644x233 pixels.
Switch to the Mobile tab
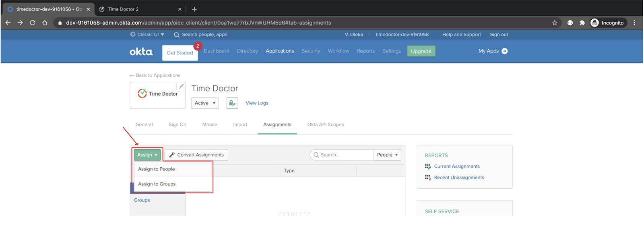click(x=210, y=125)
